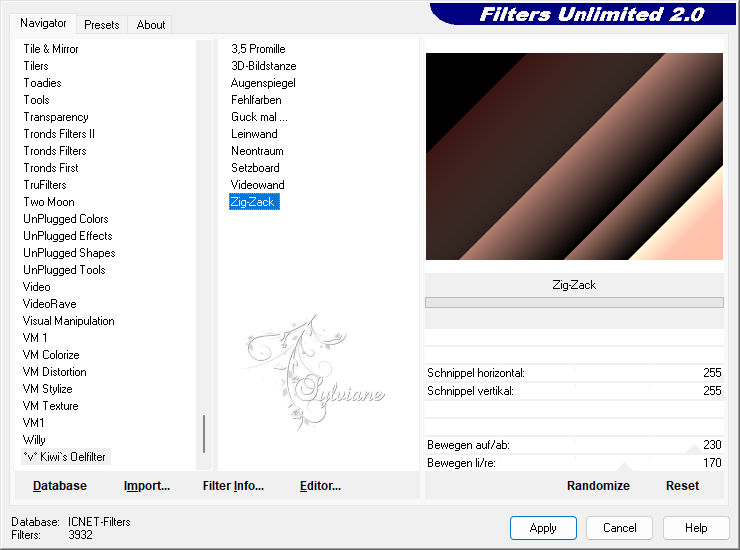Screen dimensions: 740x550
Task: Select the 3D-Bildstanze filter
Action: [x=263, y=66]
